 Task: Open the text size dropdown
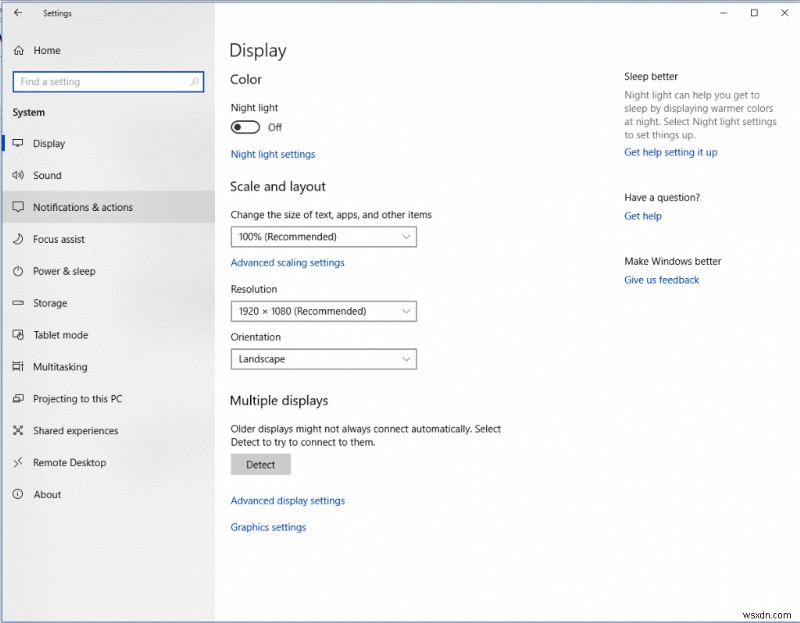[323, 237]
